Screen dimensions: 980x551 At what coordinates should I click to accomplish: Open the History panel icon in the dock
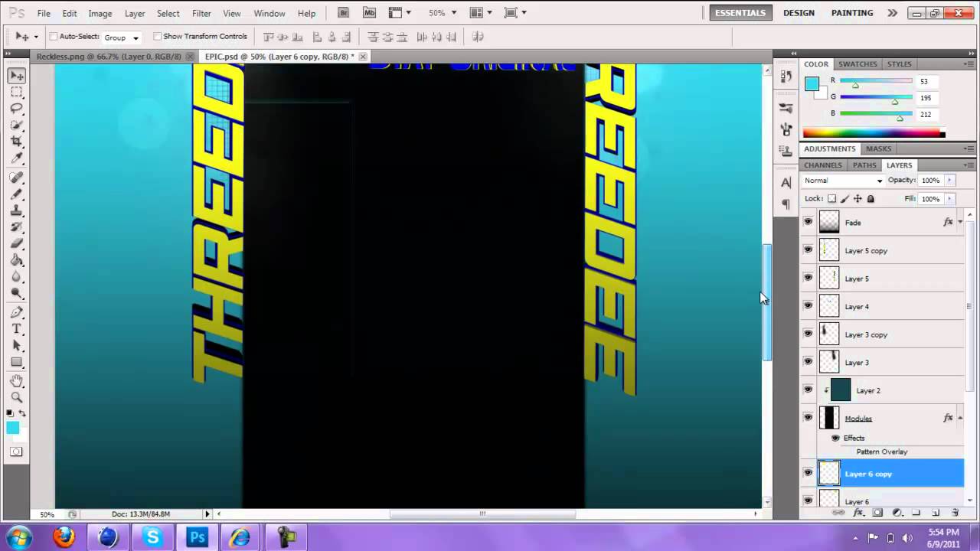[x=786, y=77]
